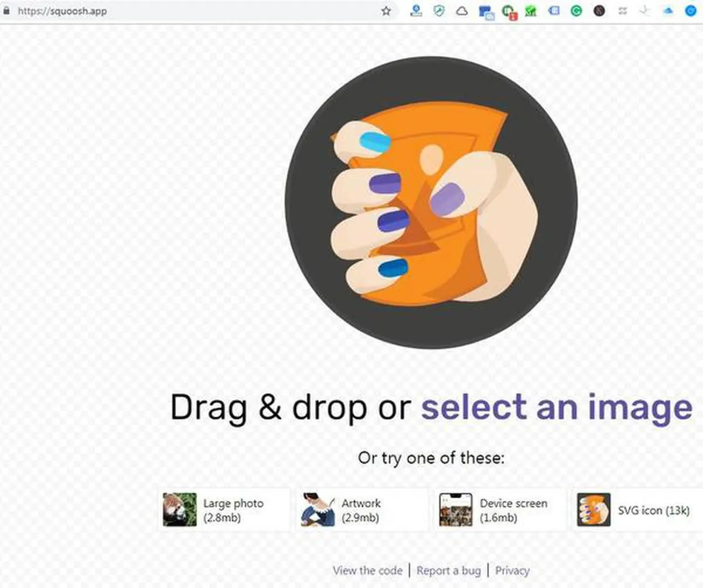Open the green circular G extension icon
The height and width of the screenshot is (588, 703).
tap(576, 11)
